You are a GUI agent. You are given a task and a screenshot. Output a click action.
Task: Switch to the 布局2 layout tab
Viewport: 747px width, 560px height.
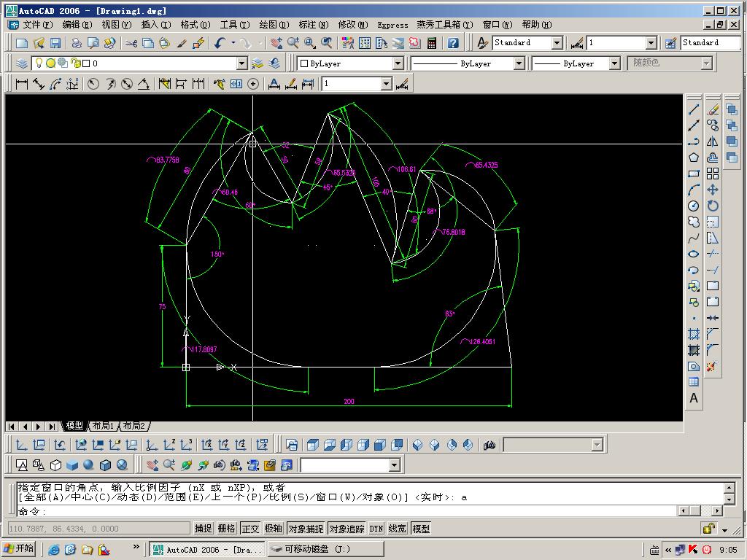(x=134, y=426)
